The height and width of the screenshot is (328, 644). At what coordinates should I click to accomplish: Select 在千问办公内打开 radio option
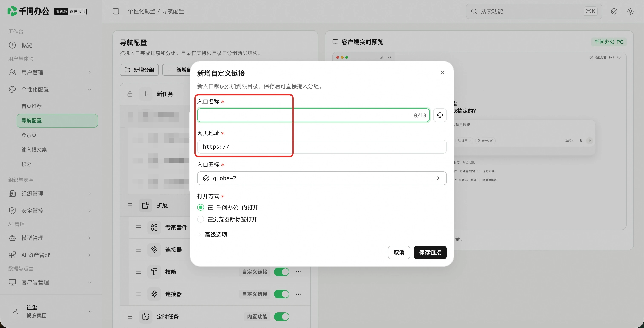[x=200, y=207]
